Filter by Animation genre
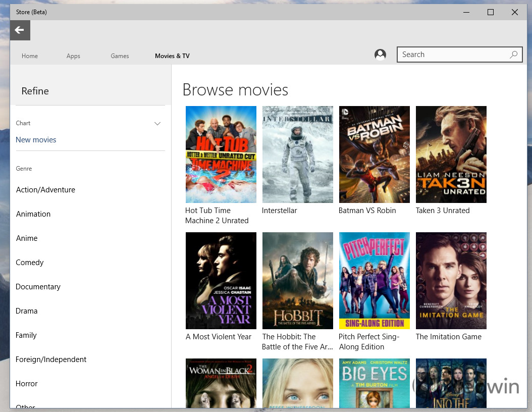Screen dimensions: 532x412 click(x=33, y=214)
